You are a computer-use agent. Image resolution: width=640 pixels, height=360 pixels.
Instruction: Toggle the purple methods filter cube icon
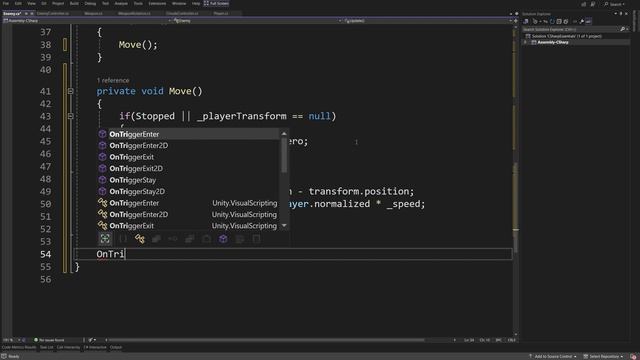(223, 239)
